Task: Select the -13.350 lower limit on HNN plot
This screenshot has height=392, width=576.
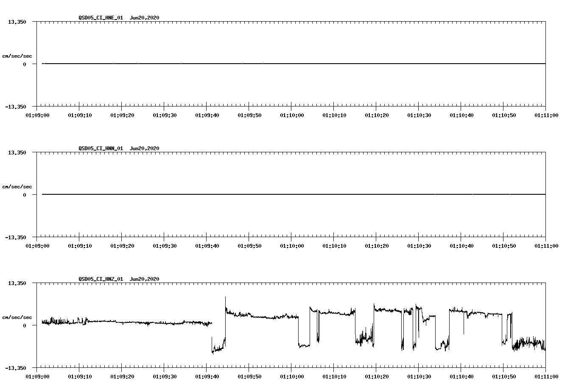Action: tap(16, 238)
